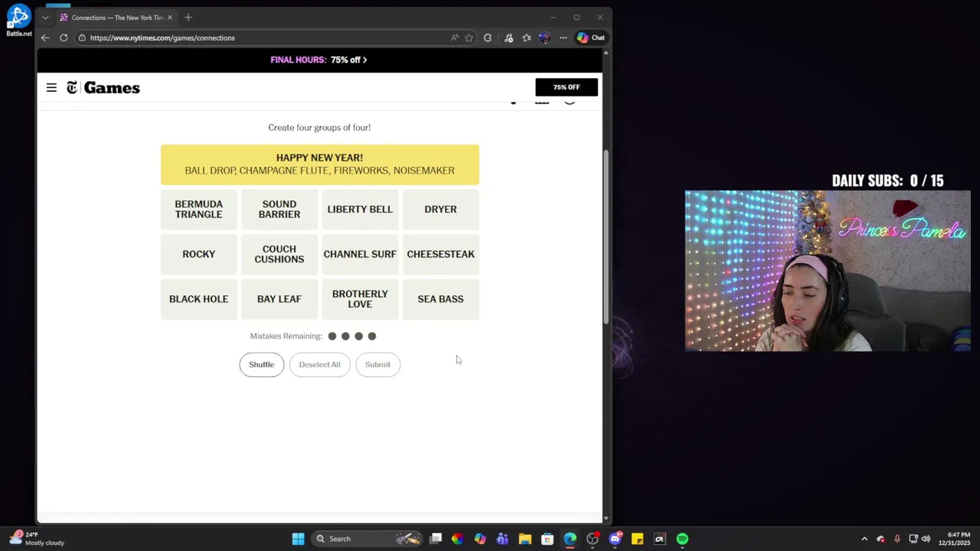Image resolution: width=980 pixels, height=551 pixels.
Task: Open the browser profile avatar
Action: [544, 37]
